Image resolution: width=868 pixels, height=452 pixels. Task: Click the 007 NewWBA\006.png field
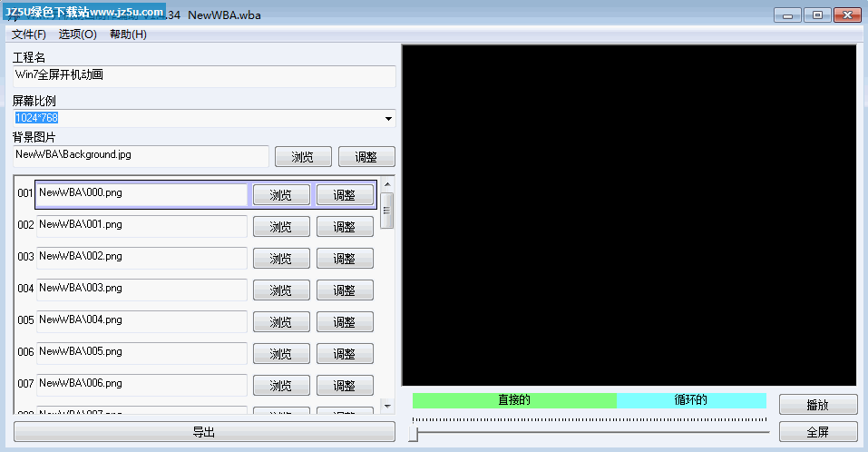click(x=141, y=385)
